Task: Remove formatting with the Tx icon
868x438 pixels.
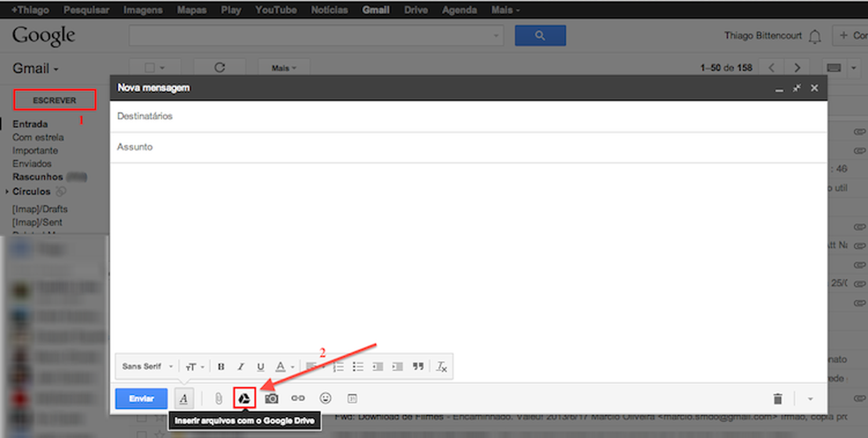Action: pyautogui.click(x=442, y=366)
